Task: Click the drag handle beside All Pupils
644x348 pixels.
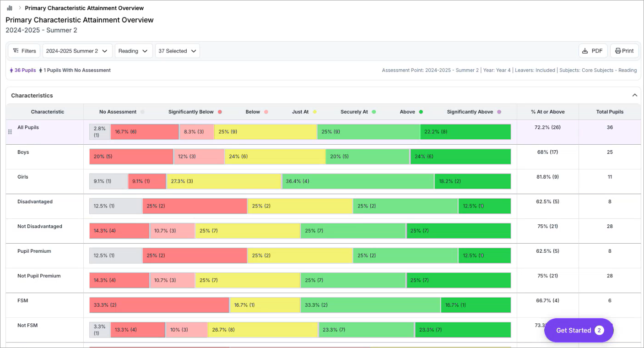Action: (10, 131)
